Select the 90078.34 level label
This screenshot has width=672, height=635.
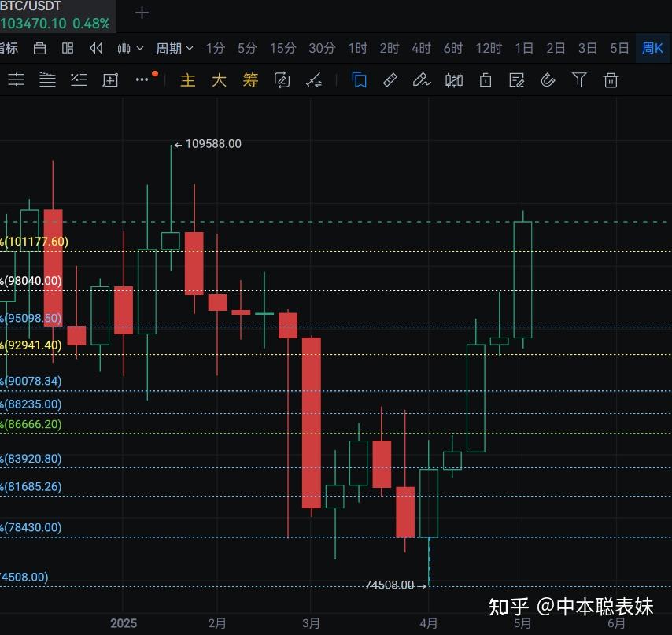coord(31,381)
